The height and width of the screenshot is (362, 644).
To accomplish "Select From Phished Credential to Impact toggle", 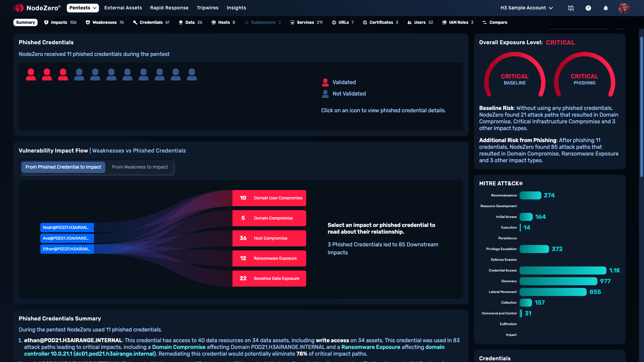I will pyautogui.click(x=63, y=167).
